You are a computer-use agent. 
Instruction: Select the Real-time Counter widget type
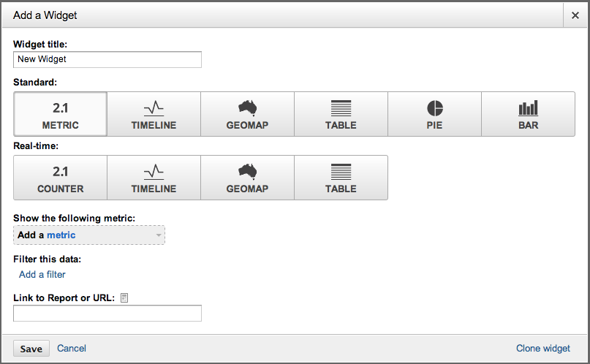[60, 178]
